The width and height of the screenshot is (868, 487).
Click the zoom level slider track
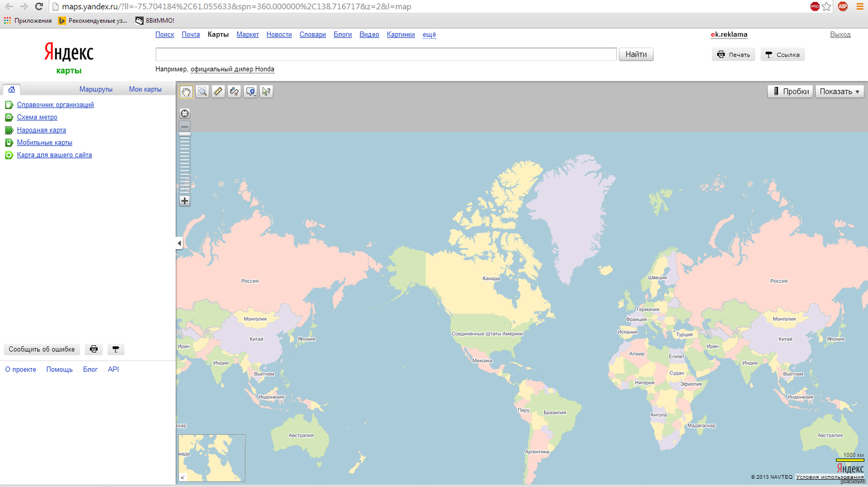pos(185,163)
